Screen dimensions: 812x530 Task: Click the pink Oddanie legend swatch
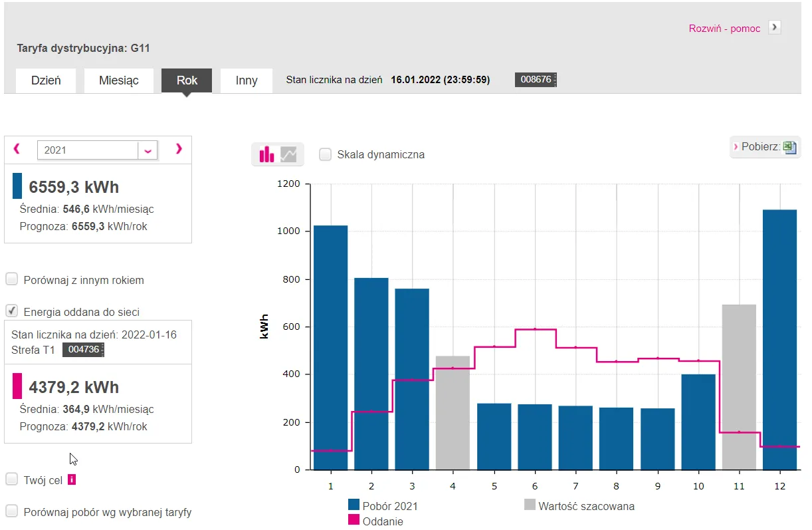point(354,521)
